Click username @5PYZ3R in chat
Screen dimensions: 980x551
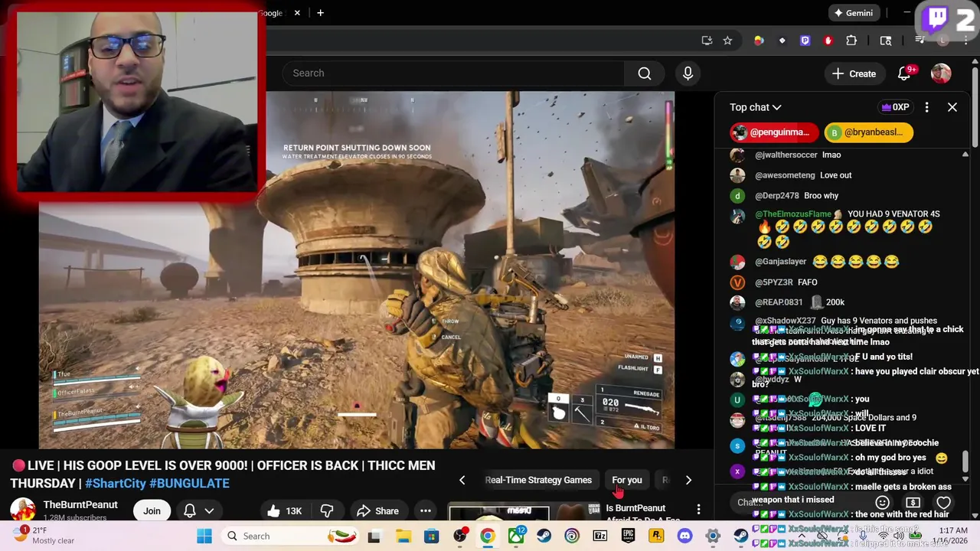click(773, 282)
